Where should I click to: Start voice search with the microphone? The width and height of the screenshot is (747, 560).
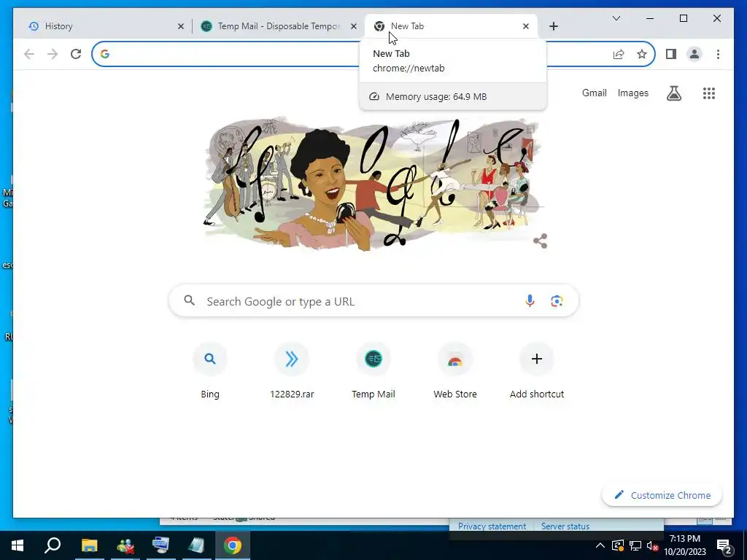[x=530, y=301]
